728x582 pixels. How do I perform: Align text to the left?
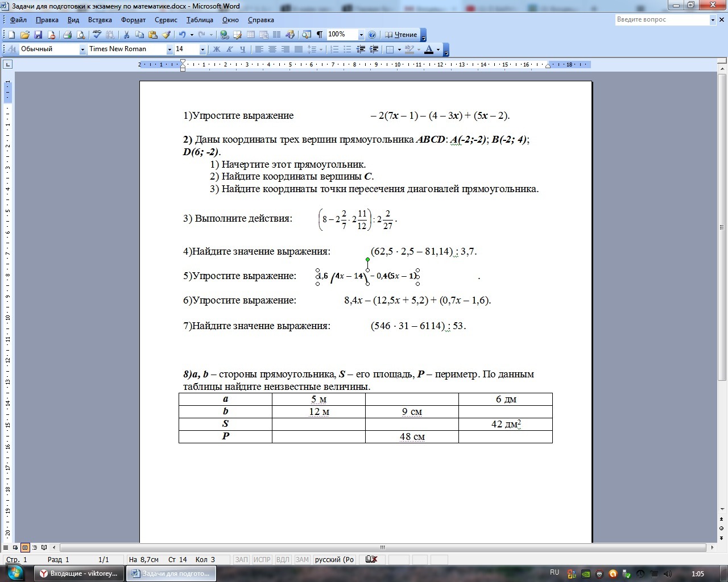259,49
